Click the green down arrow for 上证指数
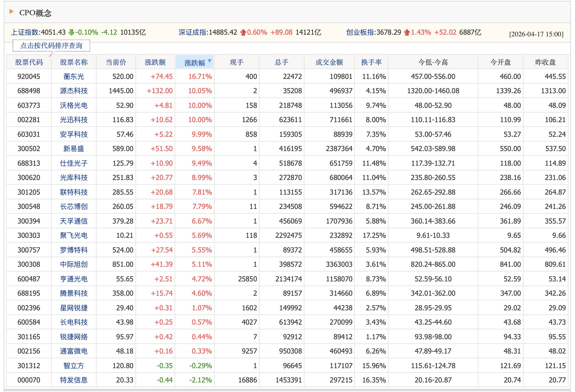This screenshot has height=392, width=575. (x=71, y=33)
